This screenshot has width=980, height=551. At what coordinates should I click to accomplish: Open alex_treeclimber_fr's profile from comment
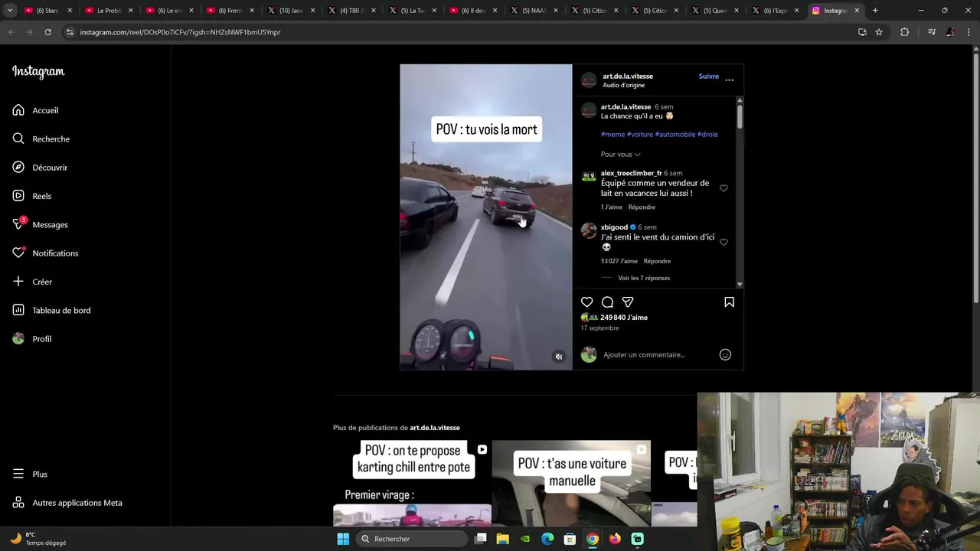(x=631, y=174)
